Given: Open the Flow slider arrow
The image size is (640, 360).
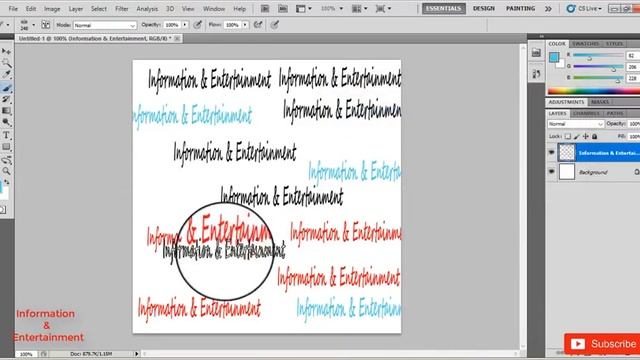Looking at the screenshot, I should tap(245, 25).
